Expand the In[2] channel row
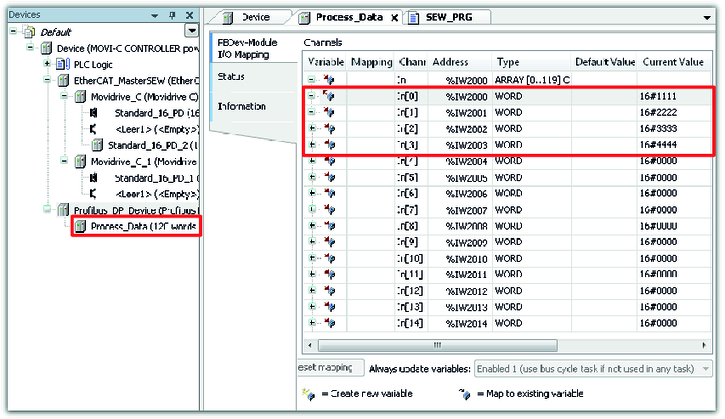Image resolution: width=725 pixels, height=419 pixels. coord(312,128)
